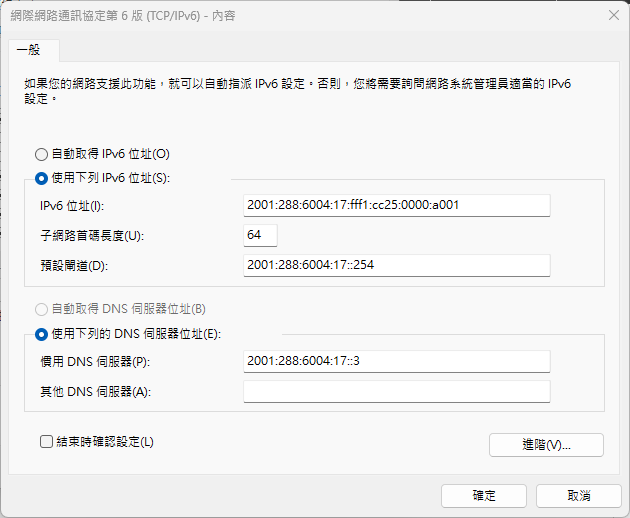Select the disabled 自動取得 DNS 伺服器位址 option
This screenshot has width=630, height=518.
(41, 309)
